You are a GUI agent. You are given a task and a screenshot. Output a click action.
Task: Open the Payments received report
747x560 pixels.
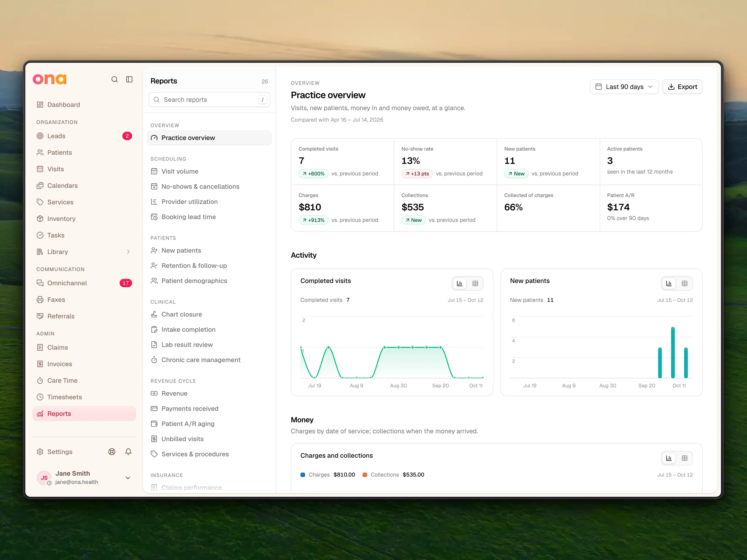(209, 409)
